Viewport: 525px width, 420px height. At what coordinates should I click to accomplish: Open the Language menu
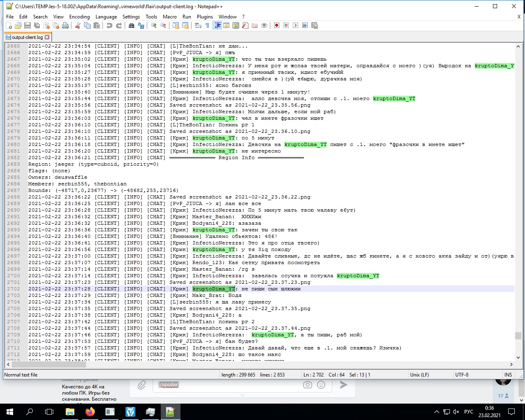tap(106, 17)
